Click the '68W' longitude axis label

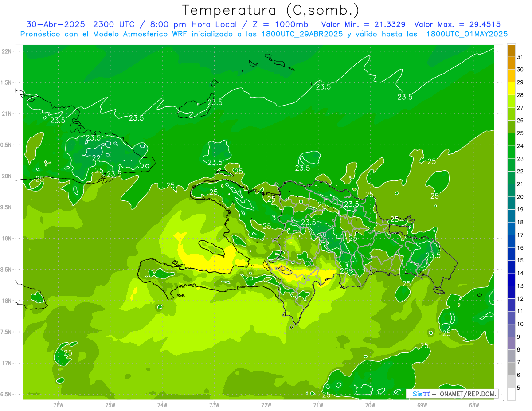(474, 405)
